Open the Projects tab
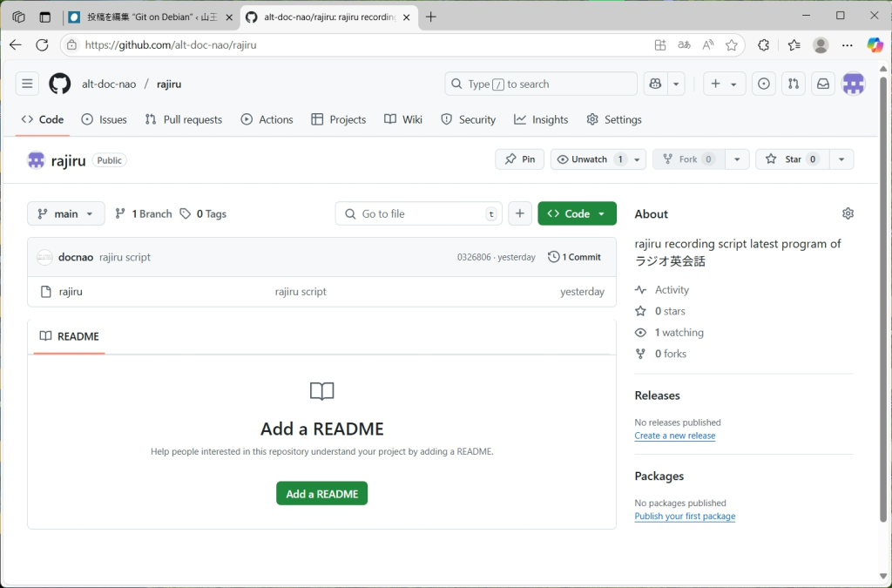The image size is (892, 588). pos(339,119)
